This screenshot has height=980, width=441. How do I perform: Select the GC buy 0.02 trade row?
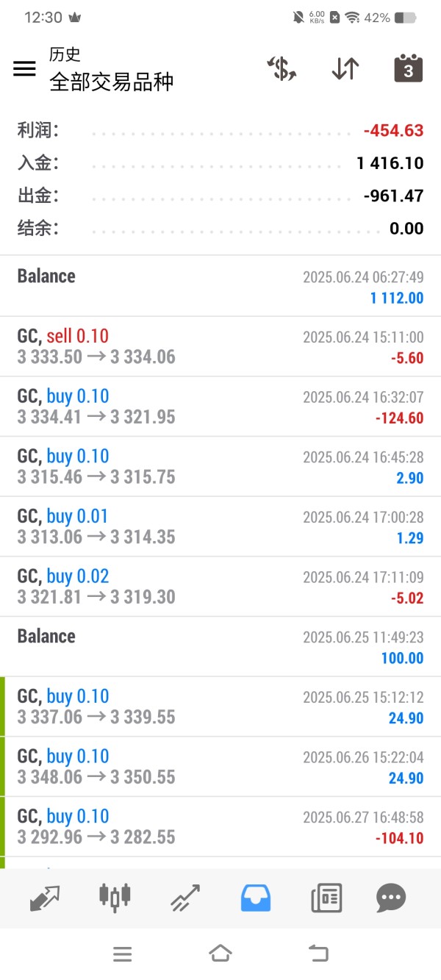click(x=220, y=586)
